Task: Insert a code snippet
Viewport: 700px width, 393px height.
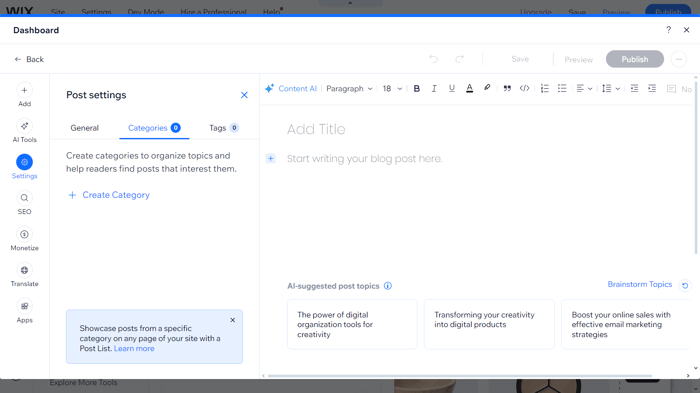Action: [x=525, y=88]
